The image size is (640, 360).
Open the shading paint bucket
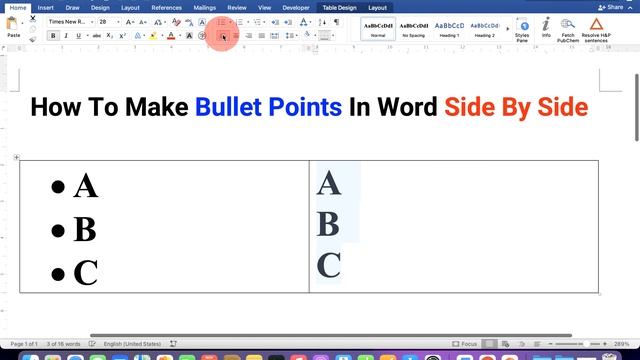click(x=307, y=35)
